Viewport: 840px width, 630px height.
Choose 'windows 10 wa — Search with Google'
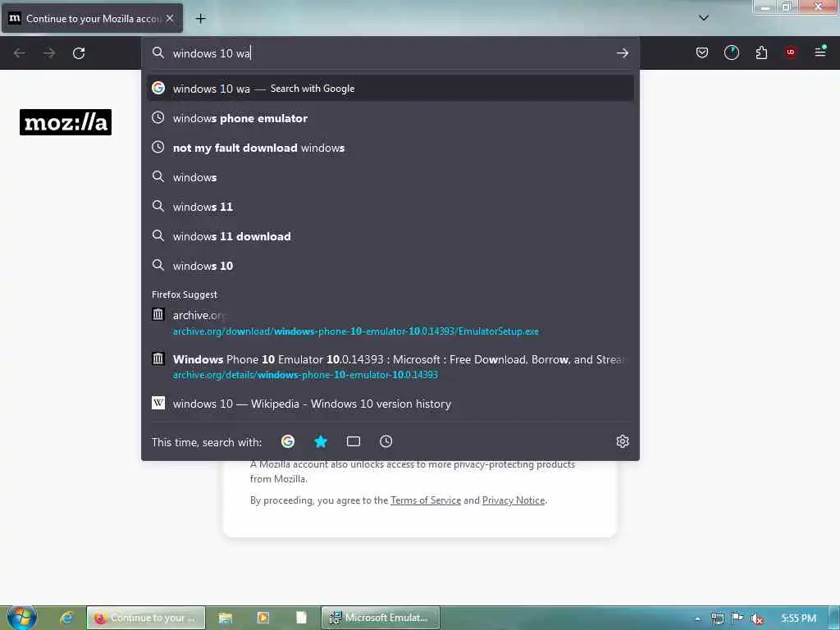click(390, 89)
